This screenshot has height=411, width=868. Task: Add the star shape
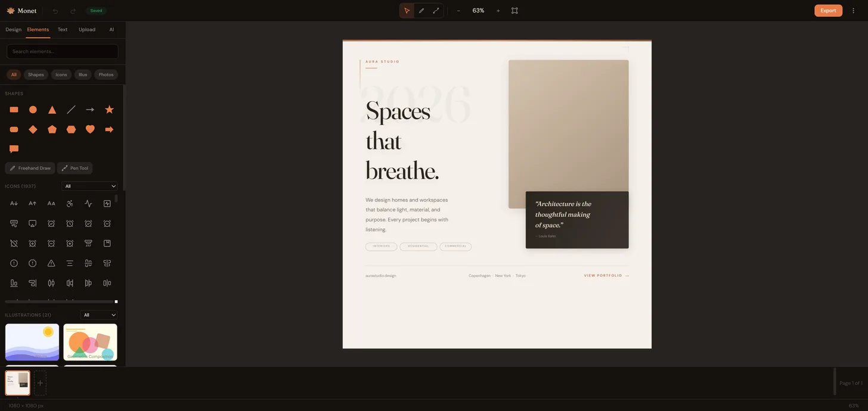coord(109,110)
